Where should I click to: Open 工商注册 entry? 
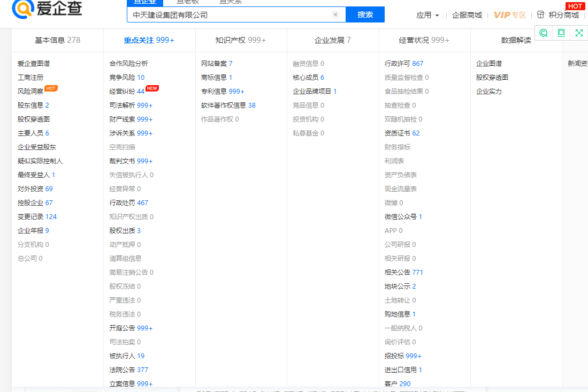point(30,77)
